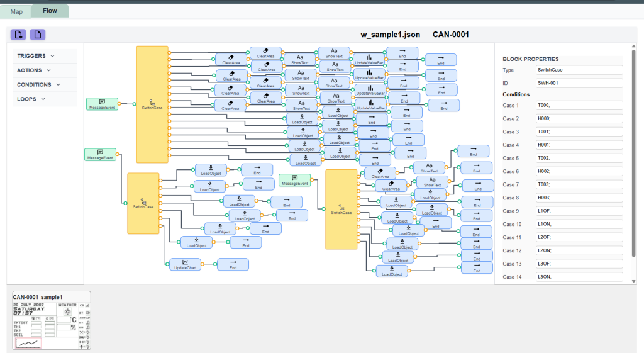644x353 pixels.
Task: Expand the CONDITIONS section
Action: click(39, 84)
